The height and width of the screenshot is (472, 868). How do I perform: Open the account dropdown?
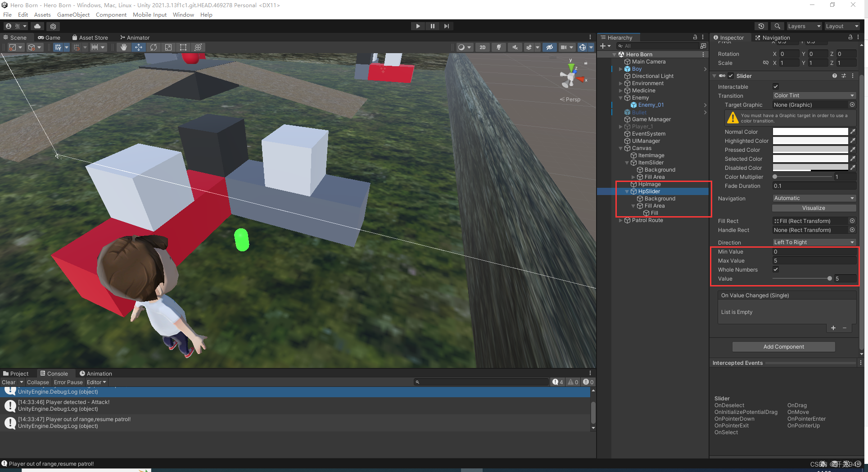pos(16,26)
